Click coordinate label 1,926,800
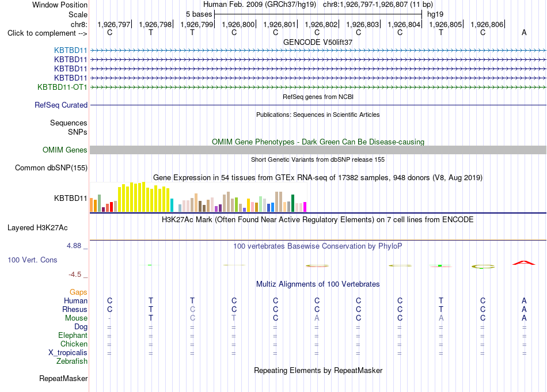The width and height of the screenshot is (547, 392). pos(238,24)
